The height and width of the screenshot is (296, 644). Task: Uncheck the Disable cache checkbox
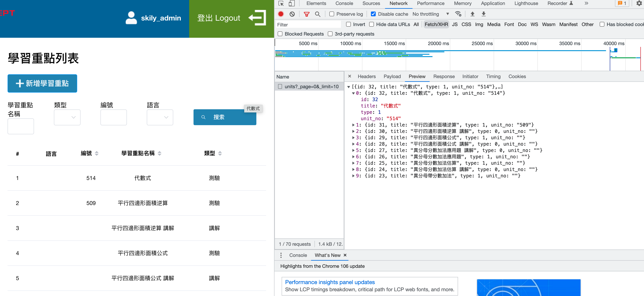(x=373, y=14)
